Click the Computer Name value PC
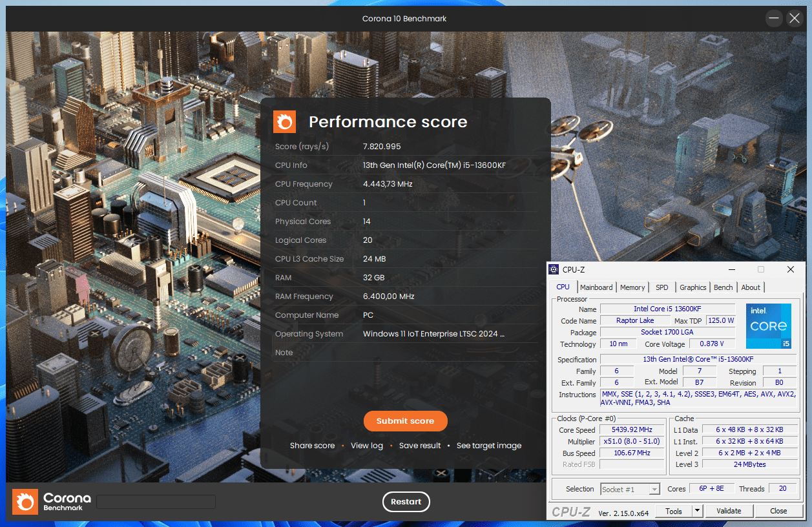Screen dimensions: 812x527 tap(368, 315)
